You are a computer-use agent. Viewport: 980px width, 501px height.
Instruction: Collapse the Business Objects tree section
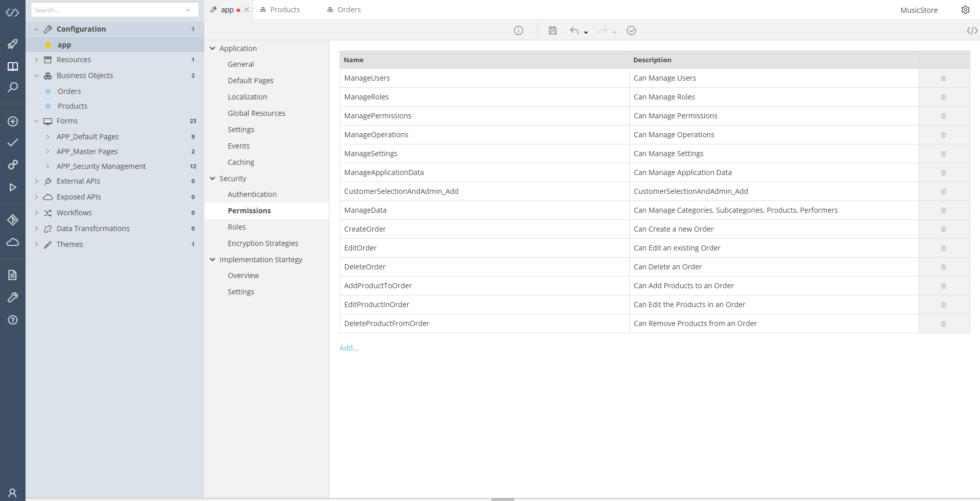[36, 76]
